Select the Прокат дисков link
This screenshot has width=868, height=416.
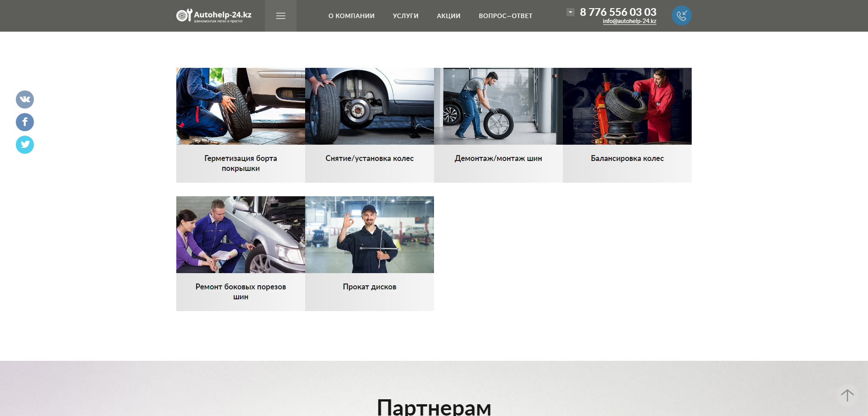(369, 287)
